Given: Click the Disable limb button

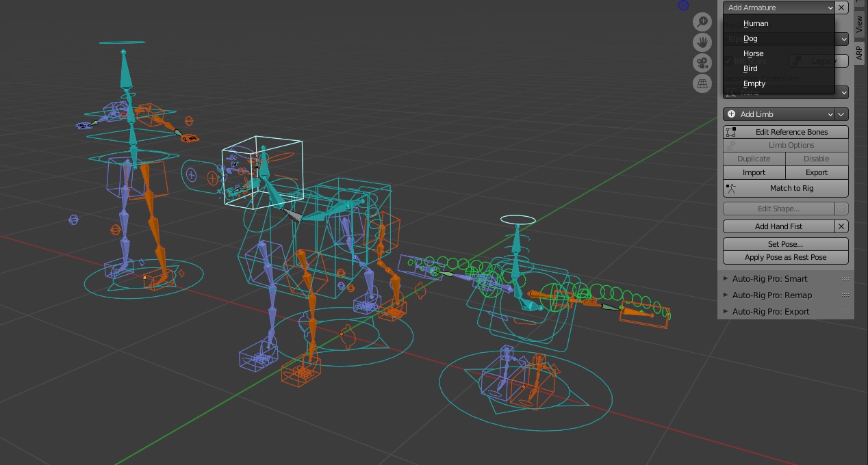Looking at the screenshot, I should pyautogui.click(x=817, y=159).
